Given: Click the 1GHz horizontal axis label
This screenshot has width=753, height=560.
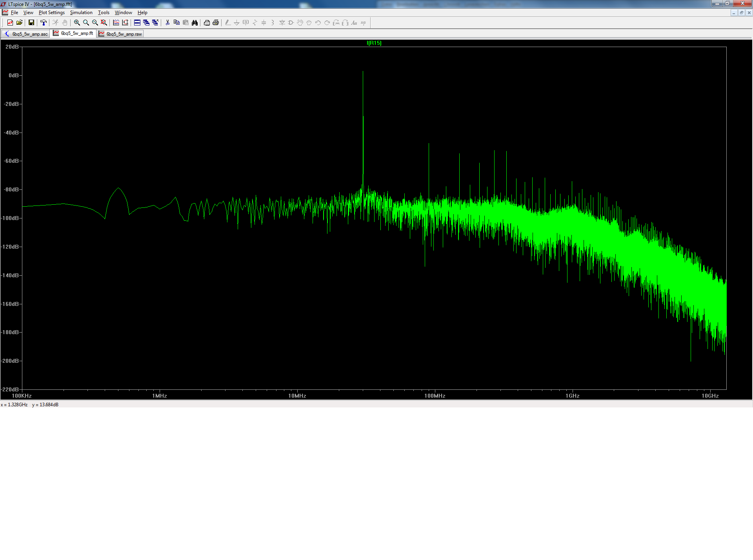Looking at the screenshot, I should [573, 396].
